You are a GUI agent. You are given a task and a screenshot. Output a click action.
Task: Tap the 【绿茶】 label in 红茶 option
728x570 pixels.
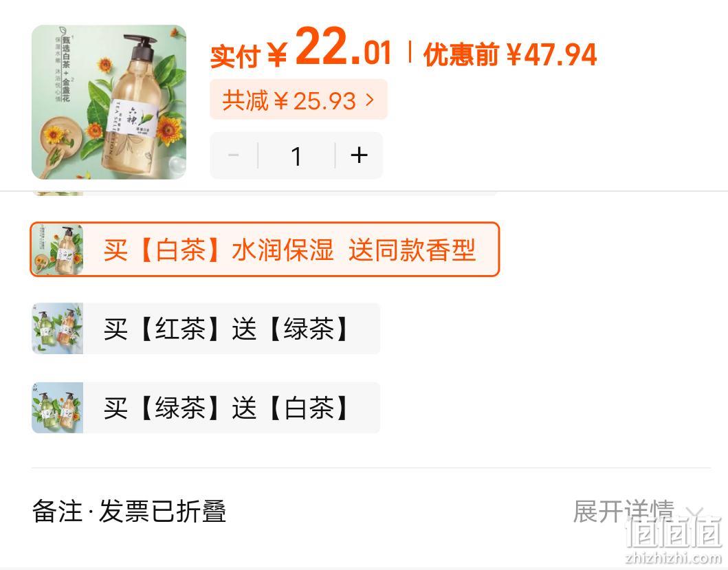309,329
